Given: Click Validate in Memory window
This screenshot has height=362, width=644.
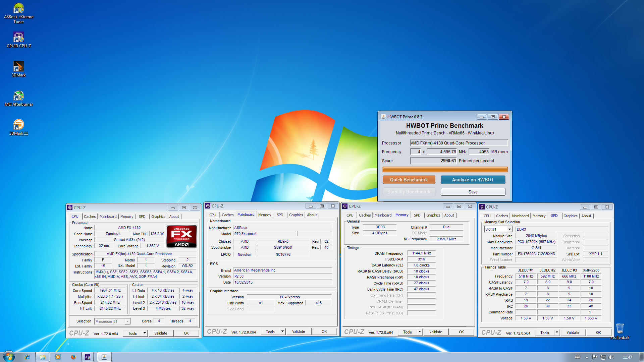Looking at the screenshot, I should pyautogui.click(x=436, y=332).
